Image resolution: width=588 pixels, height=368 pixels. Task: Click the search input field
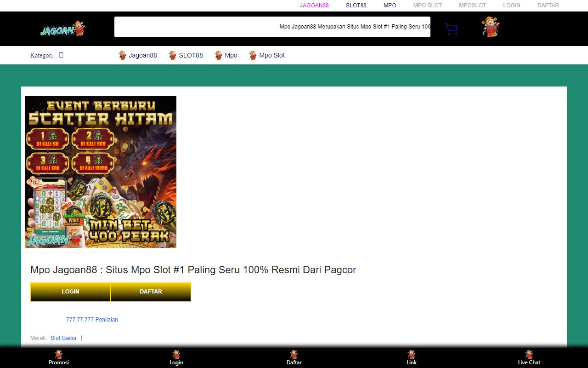[272, 27]
